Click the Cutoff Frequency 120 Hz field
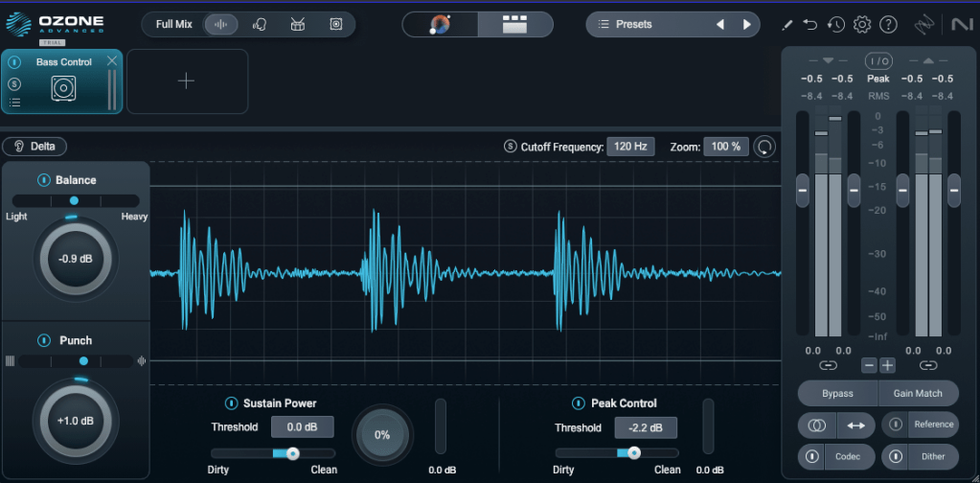 [x=629, y=147]
